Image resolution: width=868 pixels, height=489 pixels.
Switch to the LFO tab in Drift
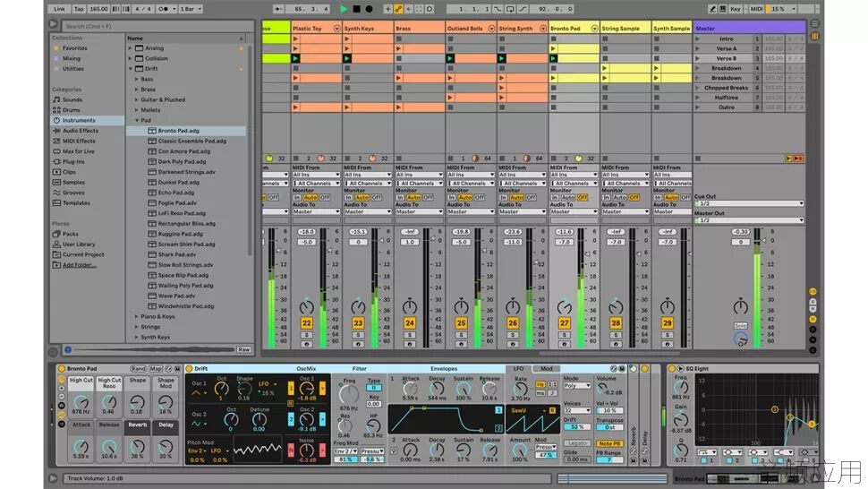[x=518, y=368]
